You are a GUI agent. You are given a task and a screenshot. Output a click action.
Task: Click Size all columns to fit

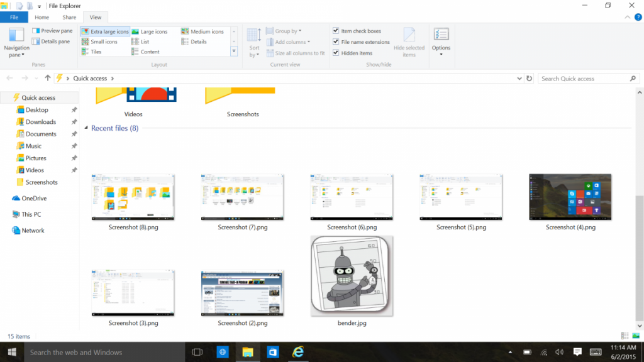click(x=296, y=53)
